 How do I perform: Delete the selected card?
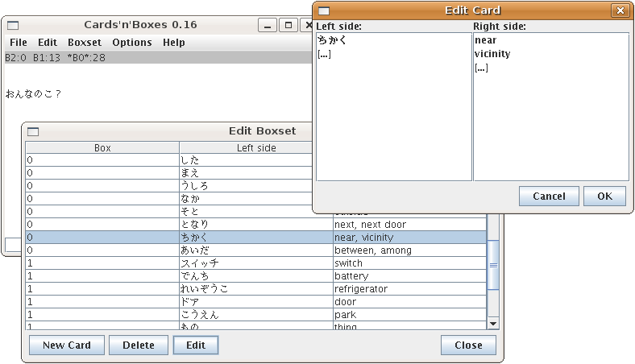[x=138, y=345]
